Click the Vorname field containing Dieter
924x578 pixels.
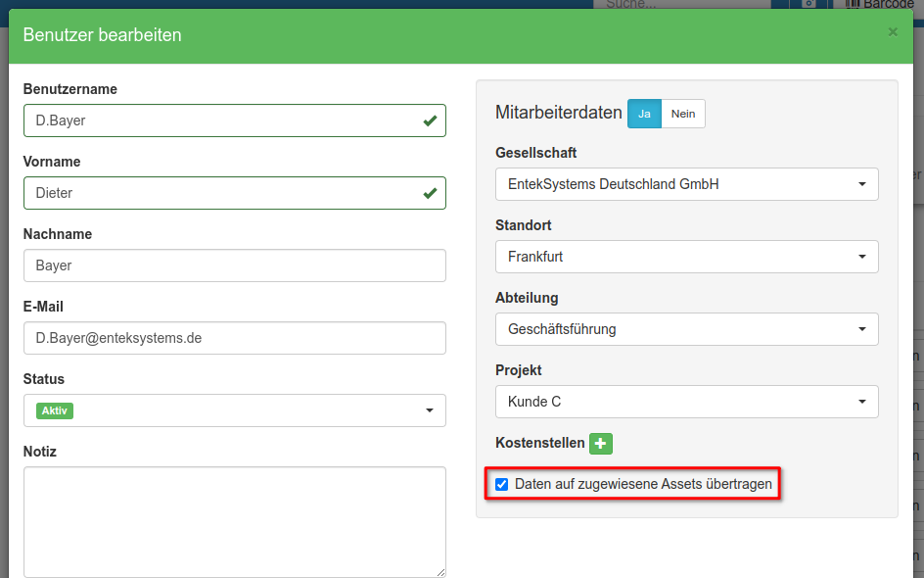click(220, 193)
